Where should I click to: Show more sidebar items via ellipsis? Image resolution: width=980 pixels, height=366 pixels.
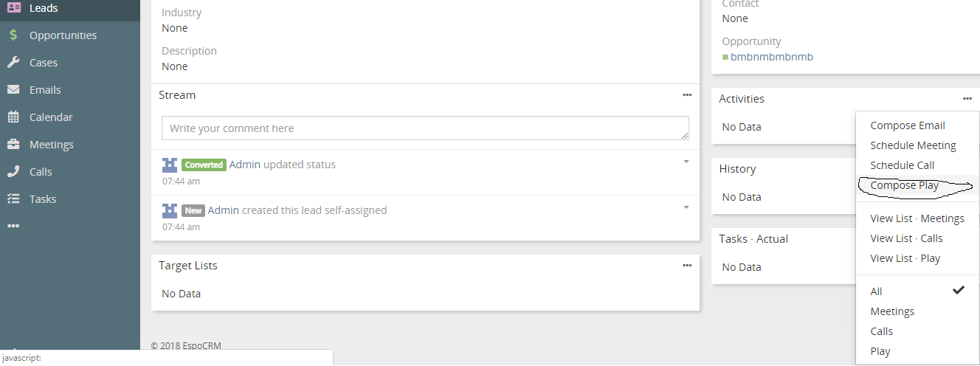13,226
